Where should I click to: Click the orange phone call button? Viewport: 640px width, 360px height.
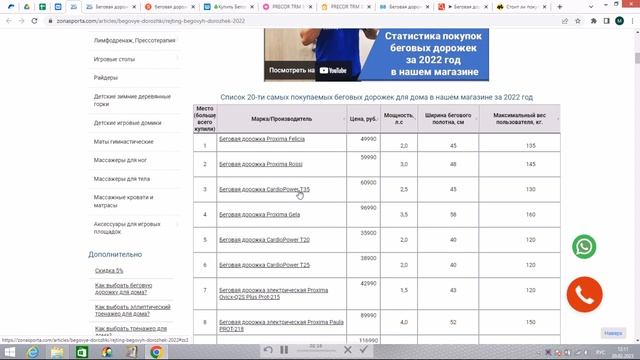click(x=584, y=294)
